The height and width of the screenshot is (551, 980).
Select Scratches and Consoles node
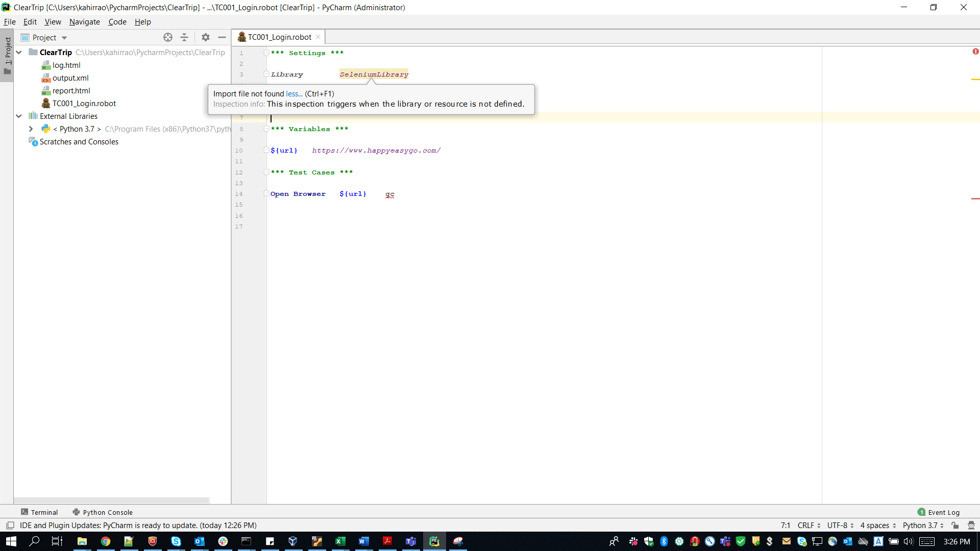pyautogui.click(x=79, y=142)
